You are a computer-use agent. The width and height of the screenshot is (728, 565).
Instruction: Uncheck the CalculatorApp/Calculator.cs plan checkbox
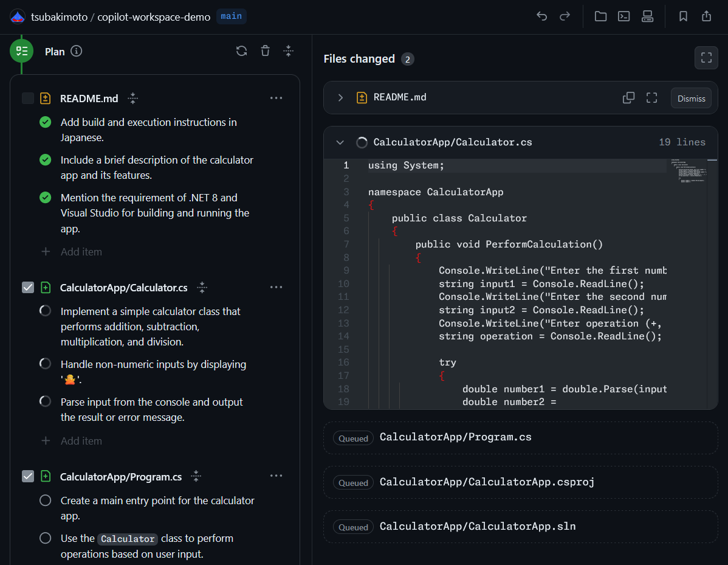28,287
